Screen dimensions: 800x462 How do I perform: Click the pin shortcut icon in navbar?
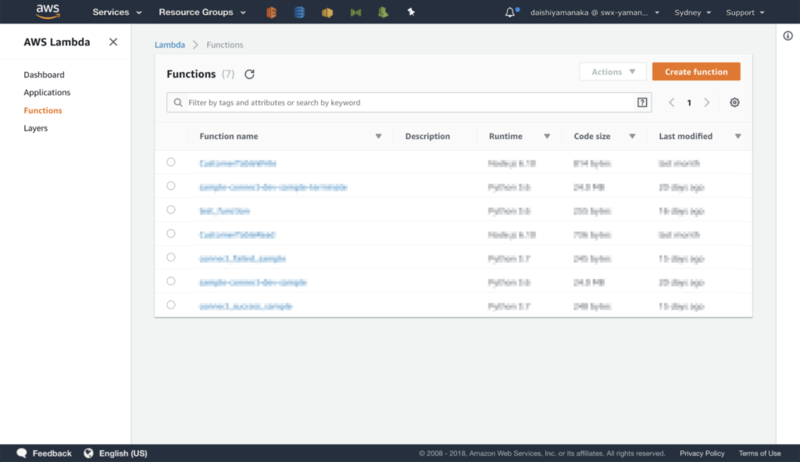click(411, 12)
